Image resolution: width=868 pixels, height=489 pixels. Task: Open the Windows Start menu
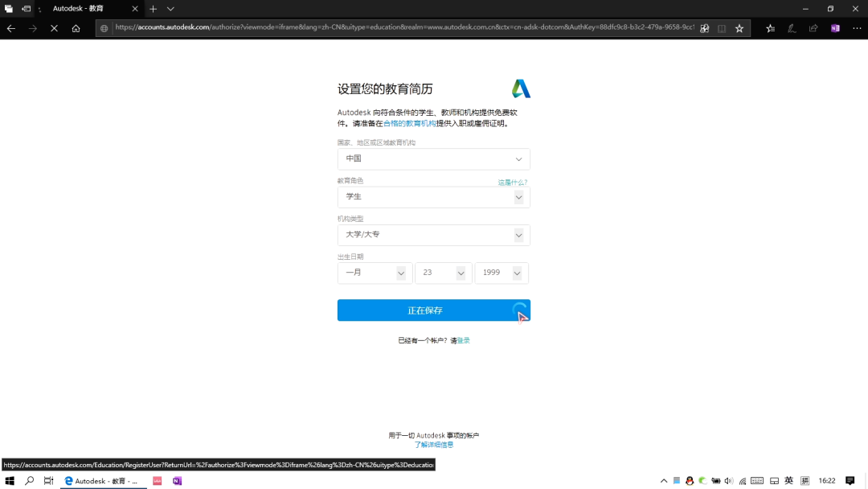10,481
